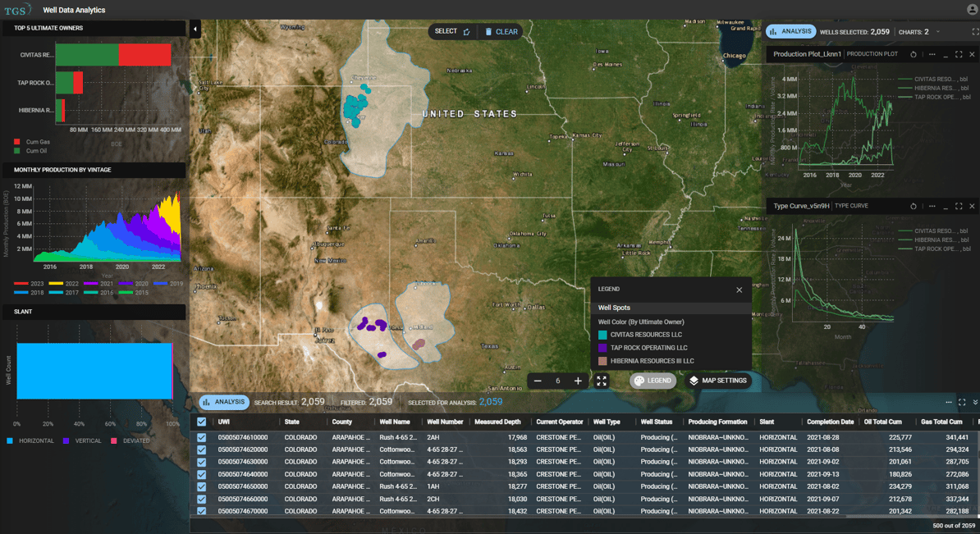Uncheck row with UWI 05005074620000
Image resolution: width=980 pixels, height=534 pixels.
click(x=201, y=450)
